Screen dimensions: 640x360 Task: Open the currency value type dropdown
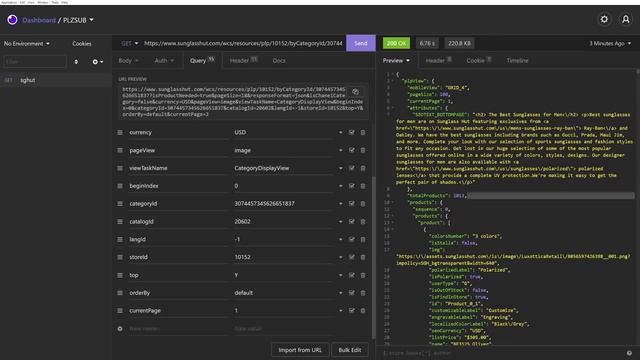pyautogui.click(x=340, y=132)
